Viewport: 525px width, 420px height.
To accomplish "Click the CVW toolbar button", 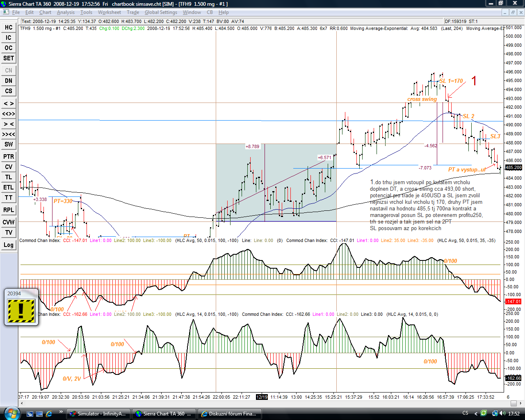I will click(x=9, y=222).
